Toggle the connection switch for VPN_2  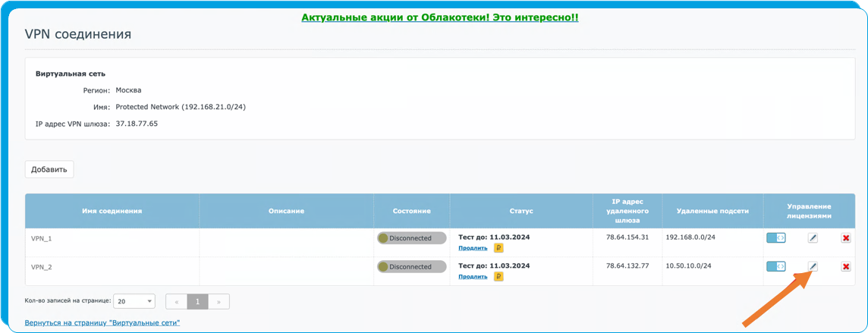775,266
